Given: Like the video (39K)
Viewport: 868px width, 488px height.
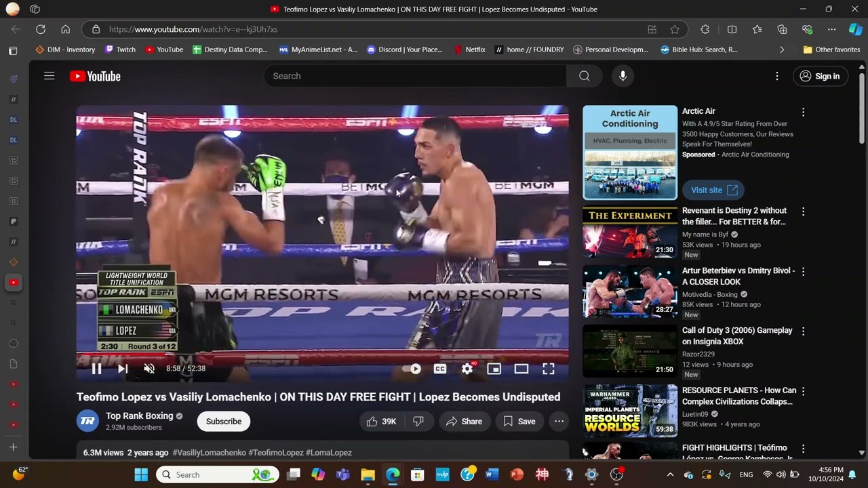Looking at the screenshot, I should point(381,422).
